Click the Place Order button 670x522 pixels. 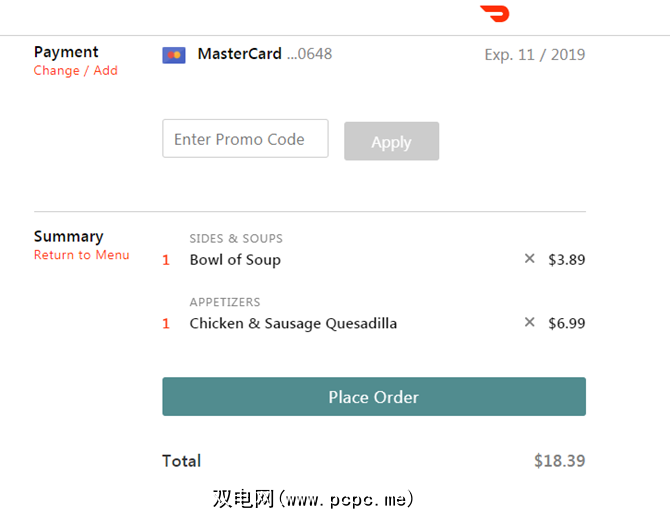pyautogui.click(x=374, y=397)
